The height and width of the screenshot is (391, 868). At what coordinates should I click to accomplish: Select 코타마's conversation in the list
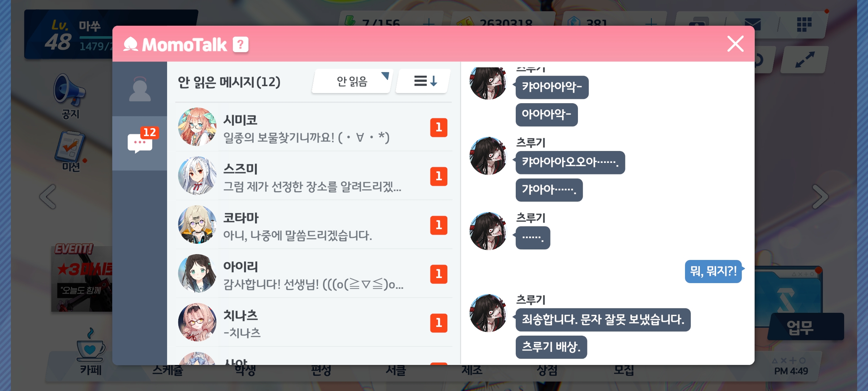click(314, 225)
